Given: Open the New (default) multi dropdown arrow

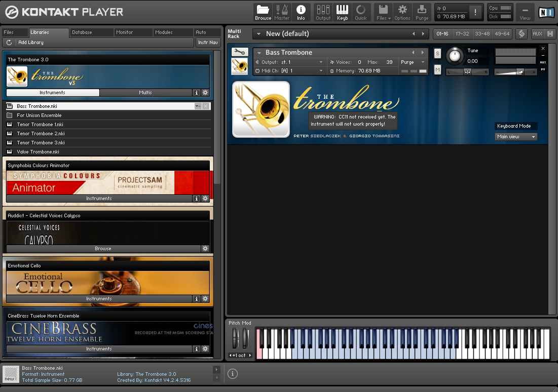Looking at the screenshot, I should [258, 34].
